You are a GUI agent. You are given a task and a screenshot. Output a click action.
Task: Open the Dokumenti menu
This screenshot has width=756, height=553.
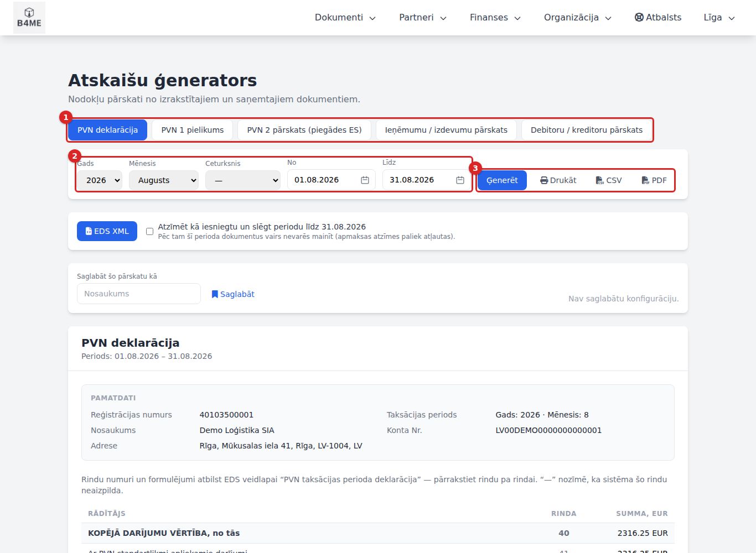click(x=345, y=18)
